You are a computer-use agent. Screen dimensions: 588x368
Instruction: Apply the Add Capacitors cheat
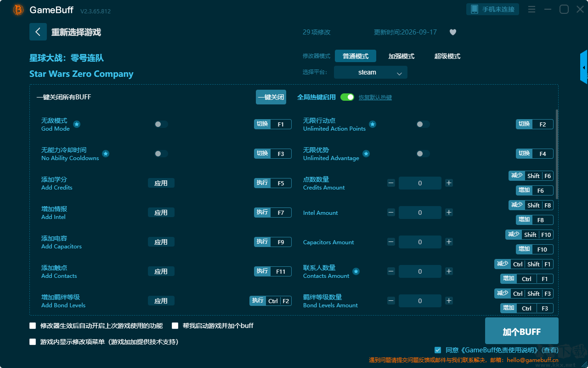[x=161, y=242]
